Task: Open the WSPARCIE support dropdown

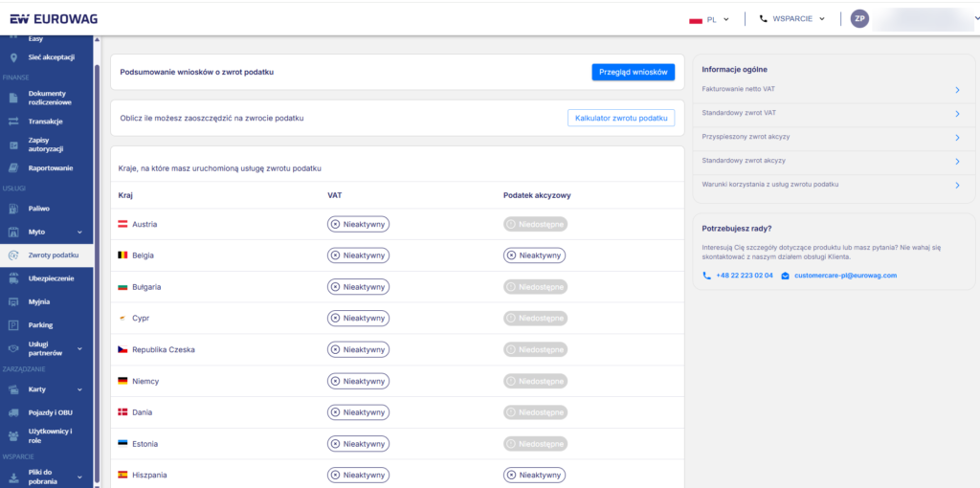Action: [x=791, y=19]
